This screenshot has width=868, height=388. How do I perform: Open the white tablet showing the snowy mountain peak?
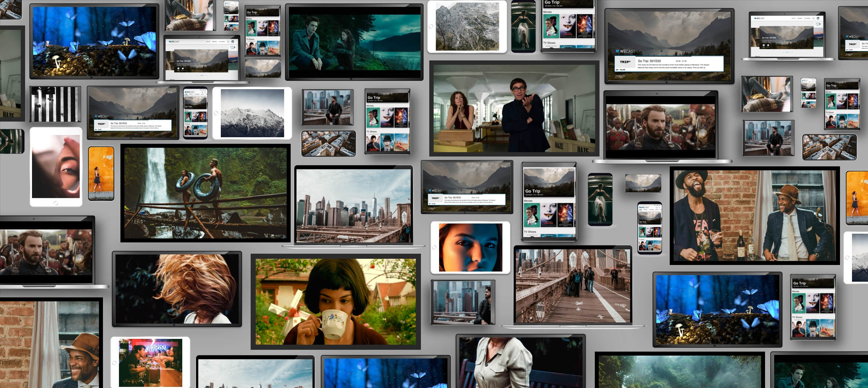(252, 113)
